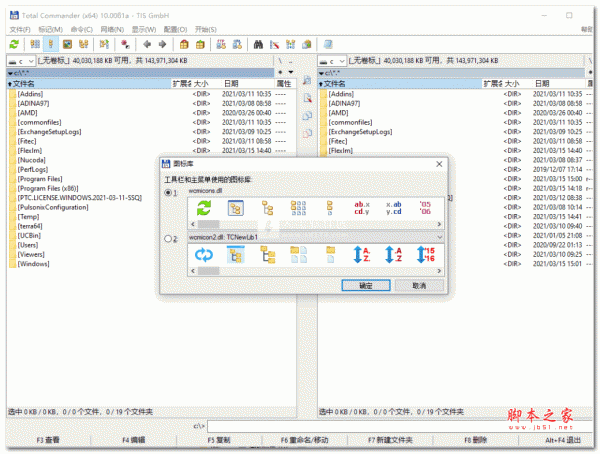Select [Windows] folder in left panel
Screen dimensions: 600x454
point(33,264)
